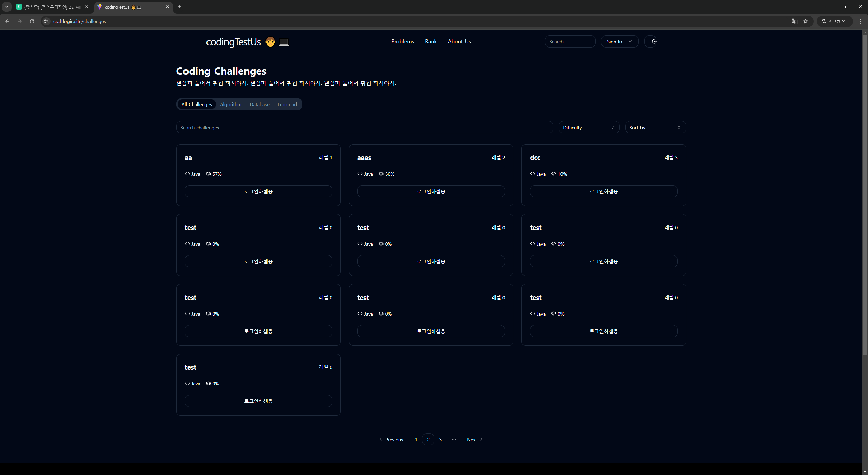Open a new browser tab
This screenshot has width=868, height=475.
click(180, 7)
